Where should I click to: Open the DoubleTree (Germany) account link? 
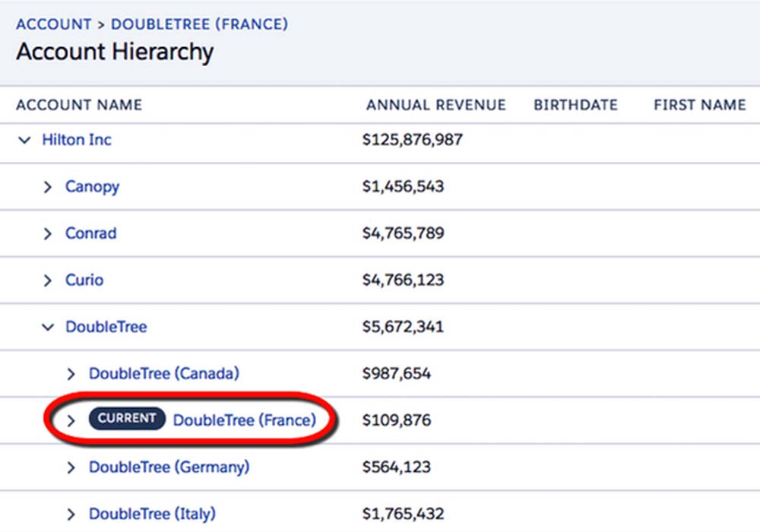click(169, 467)
